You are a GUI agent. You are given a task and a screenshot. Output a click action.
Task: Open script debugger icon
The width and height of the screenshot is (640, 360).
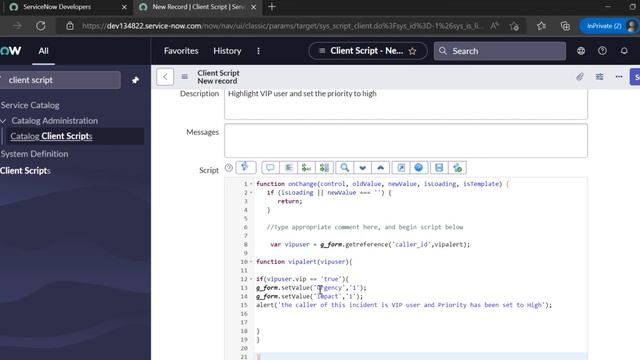[458, 168]
